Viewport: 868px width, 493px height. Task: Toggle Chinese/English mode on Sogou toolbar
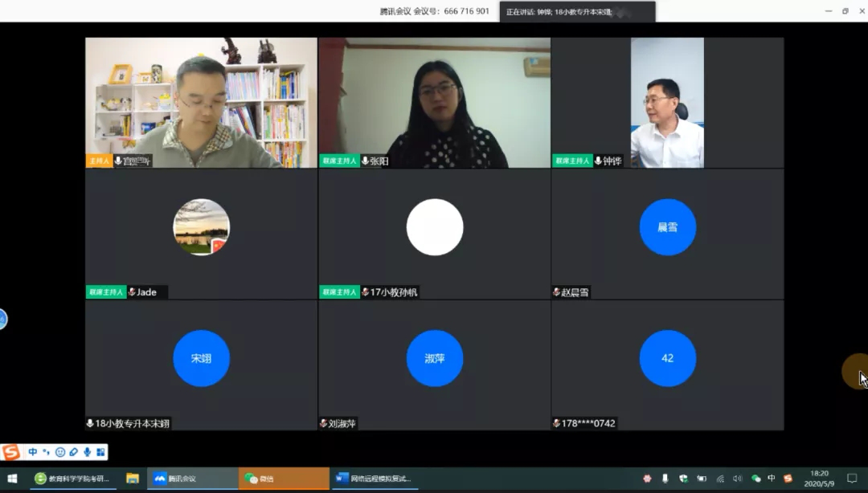point(33,452)
